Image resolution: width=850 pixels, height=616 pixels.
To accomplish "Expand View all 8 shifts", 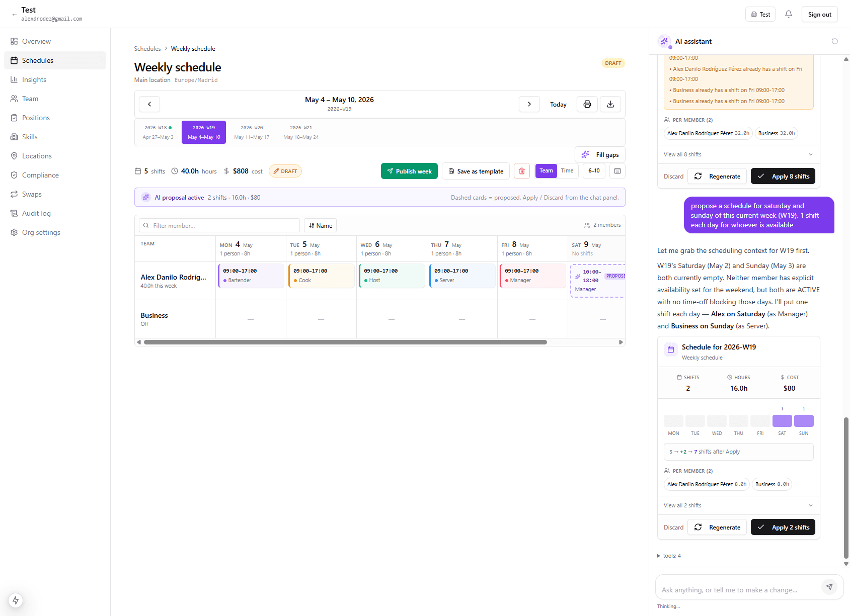I will pyautogui.click(x=738, y=154).
